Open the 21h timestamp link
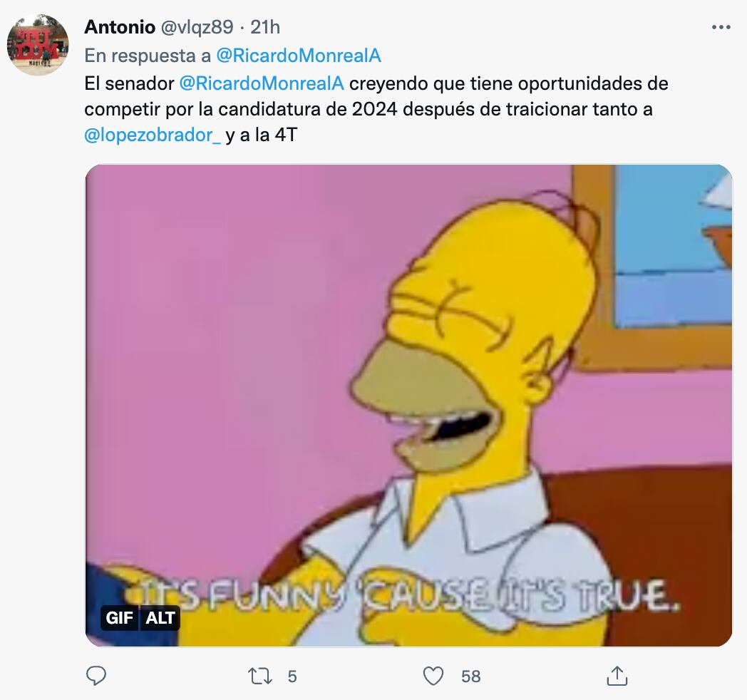 (265, 27)
